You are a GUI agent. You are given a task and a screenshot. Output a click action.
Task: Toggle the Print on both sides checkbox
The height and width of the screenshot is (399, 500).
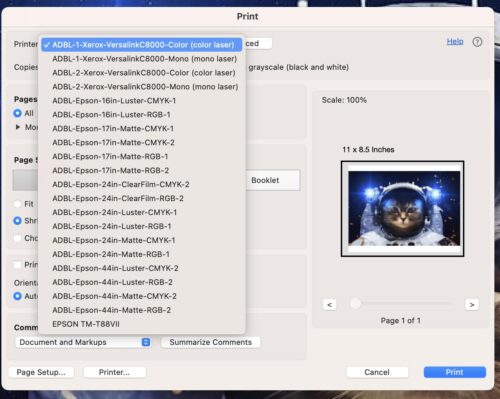click(x=17, y=265)
